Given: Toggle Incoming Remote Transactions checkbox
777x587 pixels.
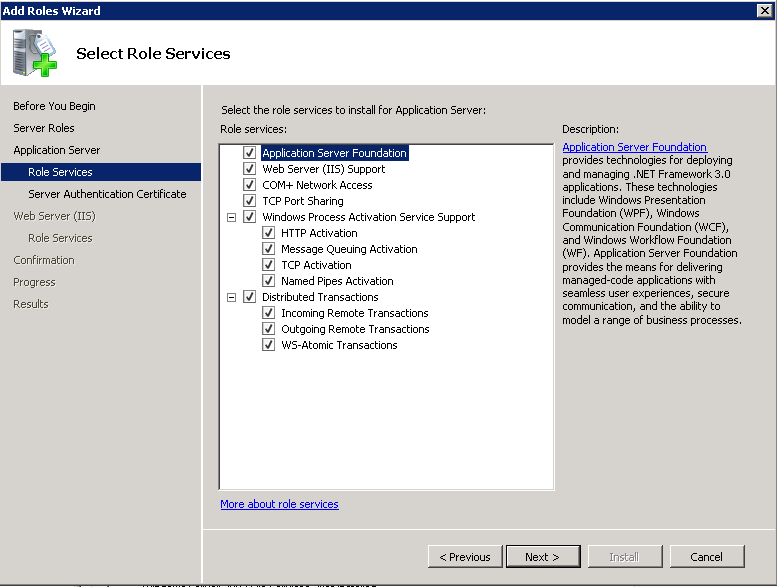Looking at the screenshot, I should tap(268, 313).
